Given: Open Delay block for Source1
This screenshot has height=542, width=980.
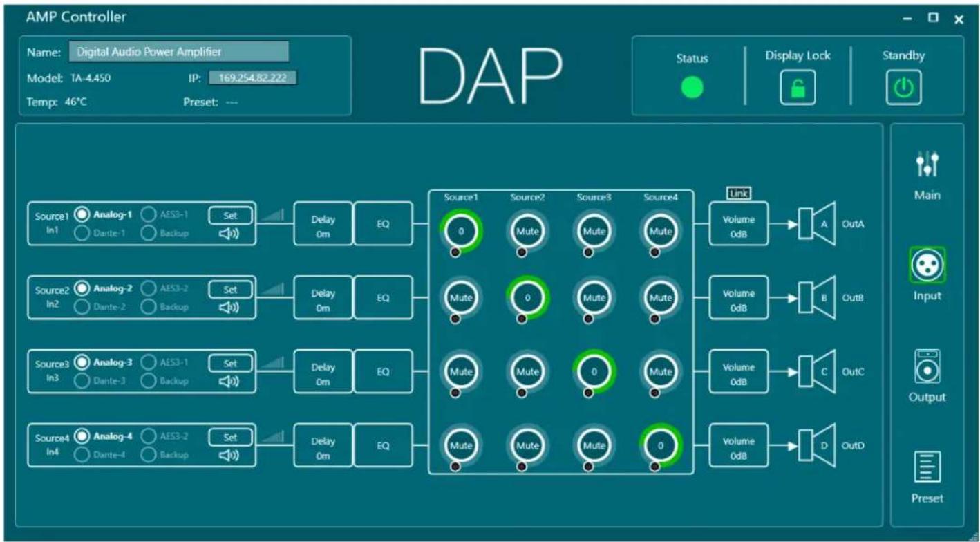Looking at the screenshot, I should click(x=323, y=224).
